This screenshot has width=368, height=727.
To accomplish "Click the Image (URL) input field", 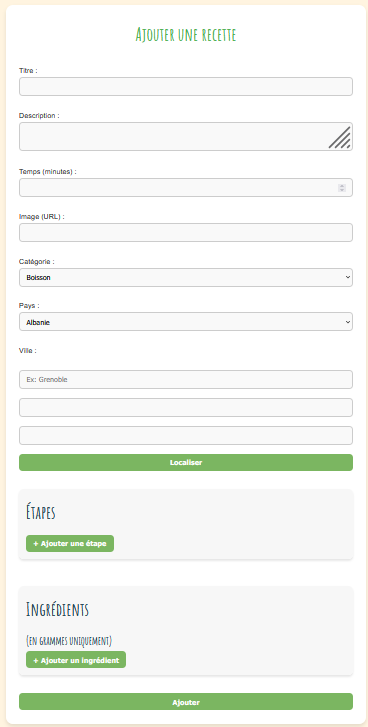I will tap(185, 232).
